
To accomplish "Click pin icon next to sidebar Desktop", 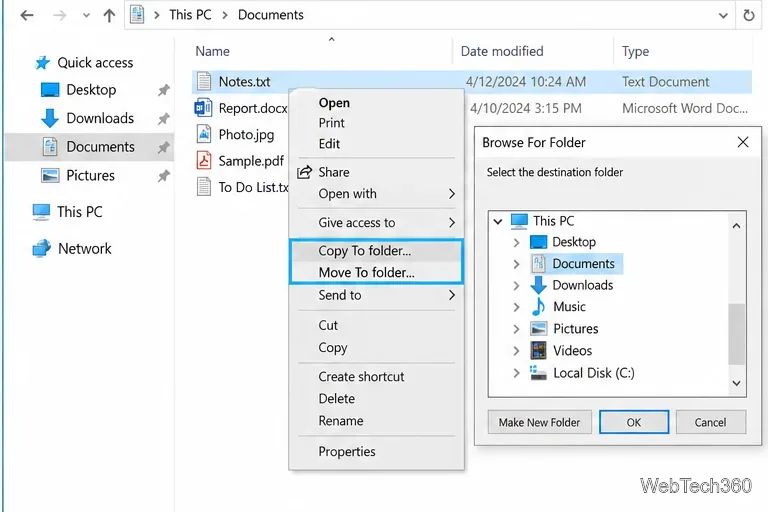I will [x=164, y=90].
